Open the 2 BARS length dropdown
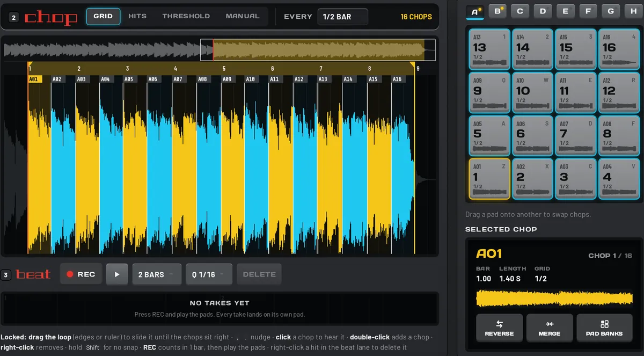This screenshot has height=356, width=644. [157, 274]
